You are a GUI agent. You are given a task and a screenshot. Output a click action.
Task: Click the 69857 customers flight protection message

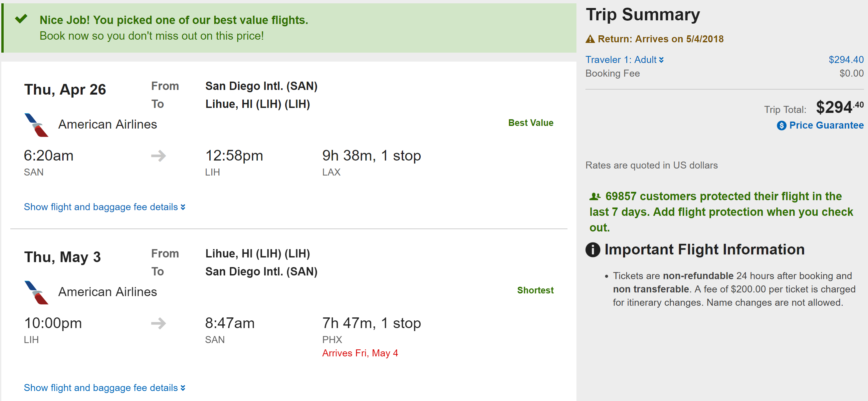(x=721, y=212)
